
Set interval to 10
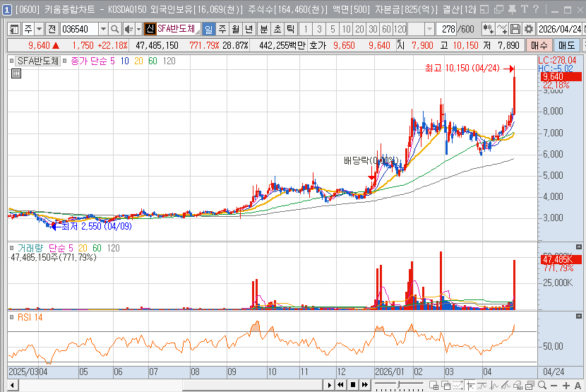point(346,29)
